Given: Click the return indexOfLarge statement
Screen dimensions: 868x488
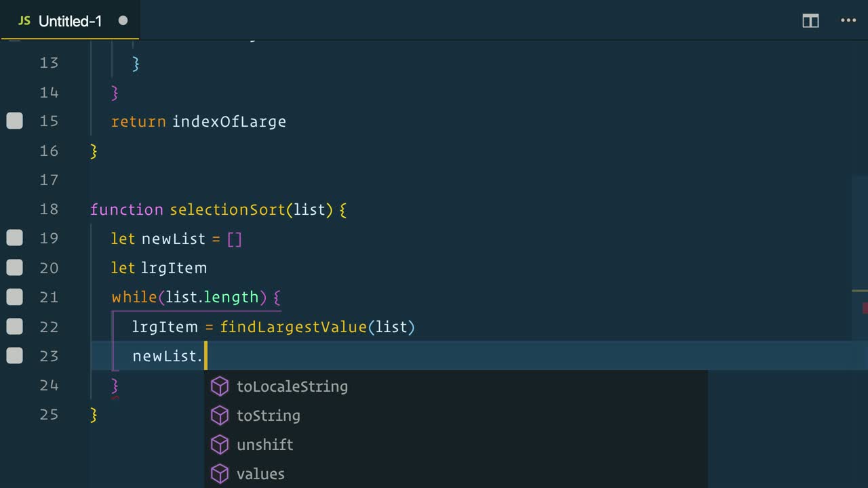Looking at the screenshot, I should (199, 121).
